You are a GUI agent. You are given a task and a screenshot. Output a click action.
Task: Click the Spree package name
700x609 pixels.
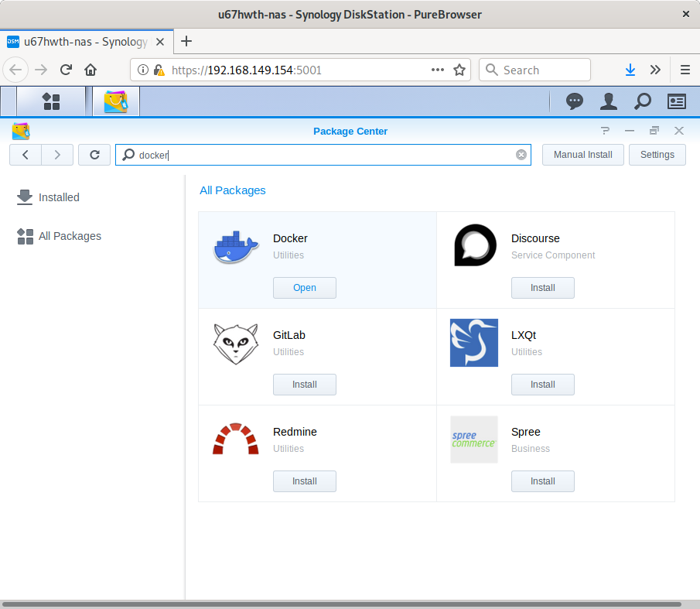click(x=525, y=432)
